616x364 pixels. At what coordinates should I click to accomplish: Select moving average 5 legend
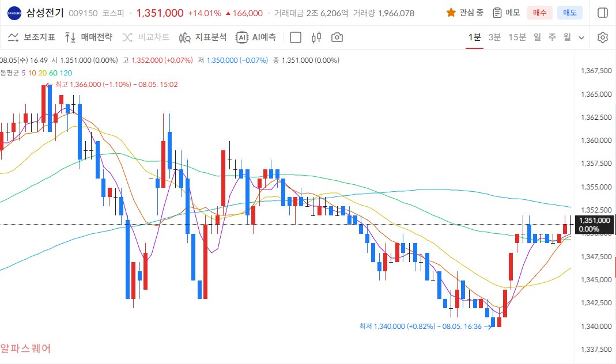point(24,73)
